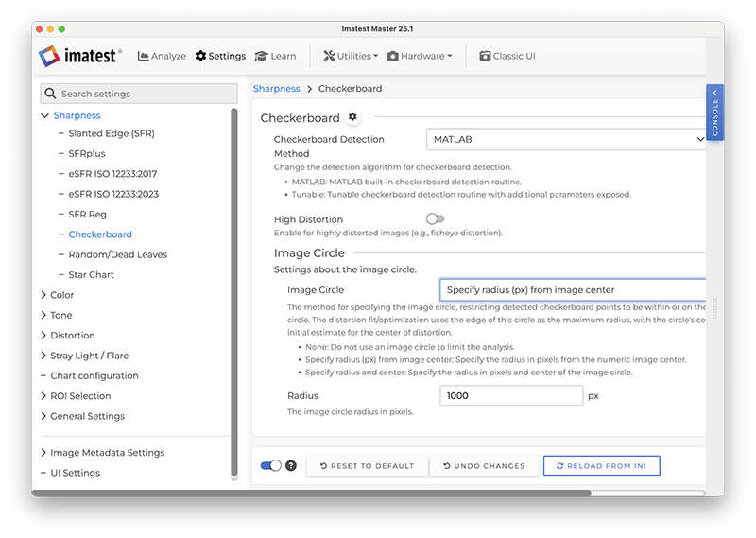The height and width of the screenshot is (538, 756).
Task: Select eSFR ISO 12233:2017 settings
Action: click(112, 174)
